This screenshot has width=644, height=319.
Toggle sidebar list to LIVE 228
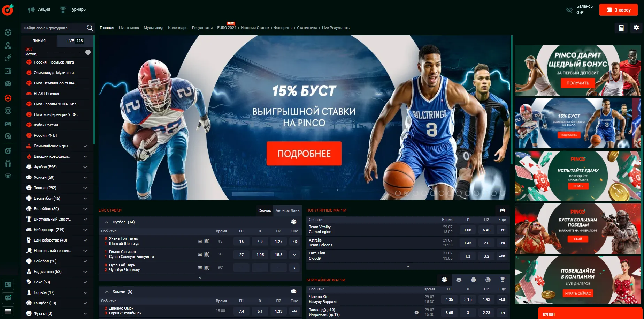coord(75,41)
